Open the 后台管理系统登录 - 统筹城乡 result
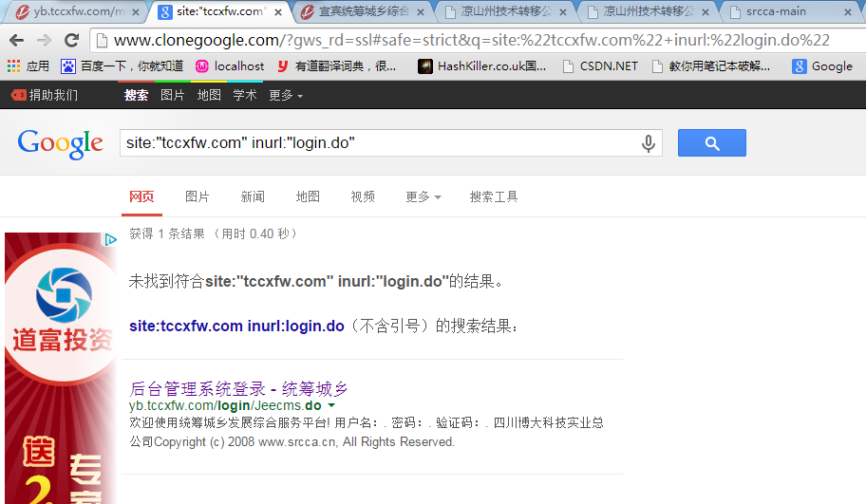This screenshot has height=504, width=866. (238, 388)
